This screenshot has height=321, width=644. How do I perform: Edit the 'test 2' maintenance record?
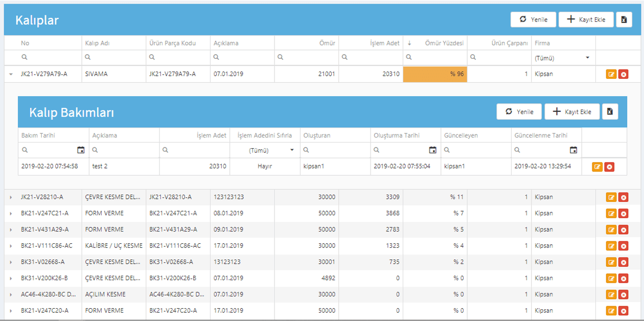coord(597,167)
